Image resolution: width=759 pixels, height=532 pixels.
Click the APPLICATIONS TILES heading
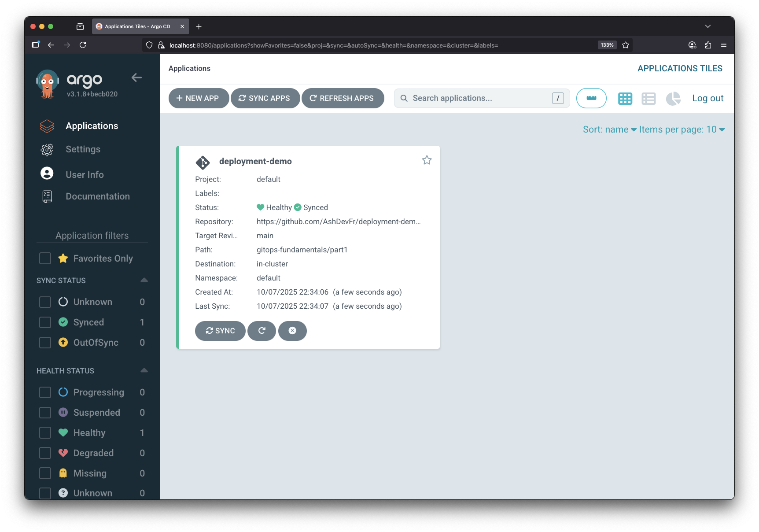point(680,68)
